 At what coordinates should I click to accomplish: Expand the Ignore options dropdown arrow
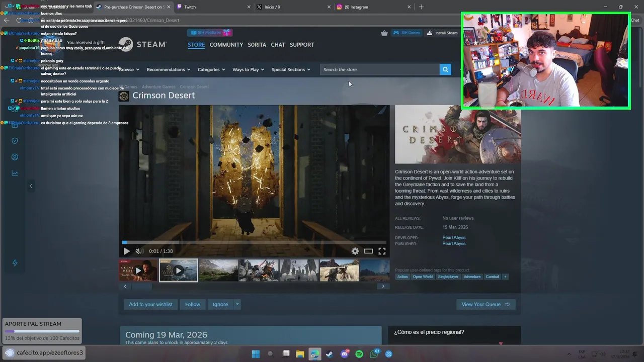pos(237,304)
